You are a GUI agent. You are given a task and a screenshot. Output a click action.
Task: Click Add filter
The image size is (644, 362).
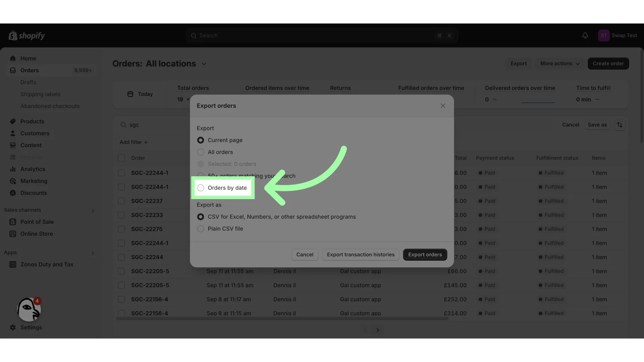coord(133,142)
